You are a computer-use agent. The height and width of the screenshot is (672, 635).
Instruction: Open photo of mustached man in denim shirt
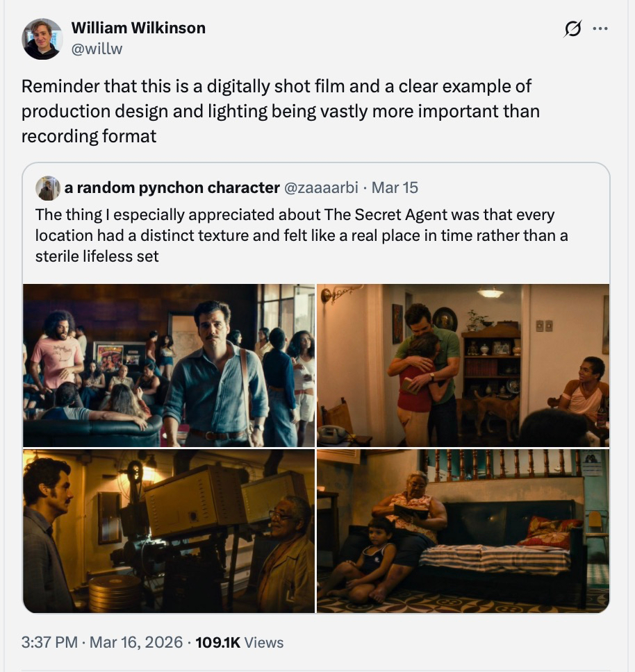pyautogui.click(x=169, y=365)
